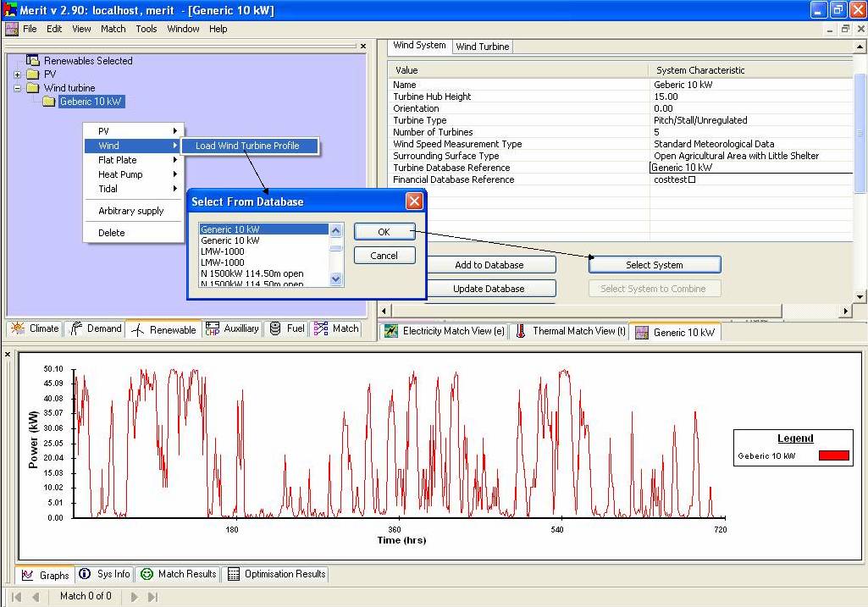Show the Electricity Match View (e)
This screenshot has height=607, width=868.
click(x=445, y=331)
